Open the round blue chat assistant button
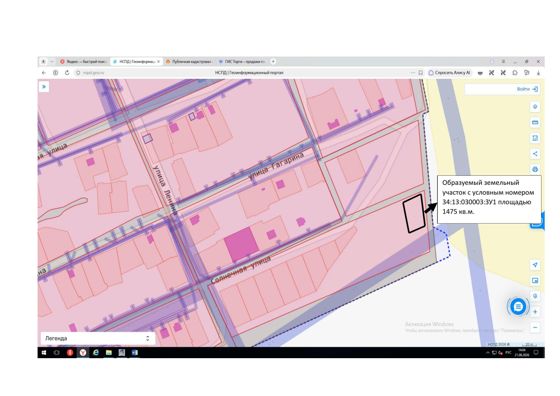This screenshot has width=560, height=396. coord(518,306)
